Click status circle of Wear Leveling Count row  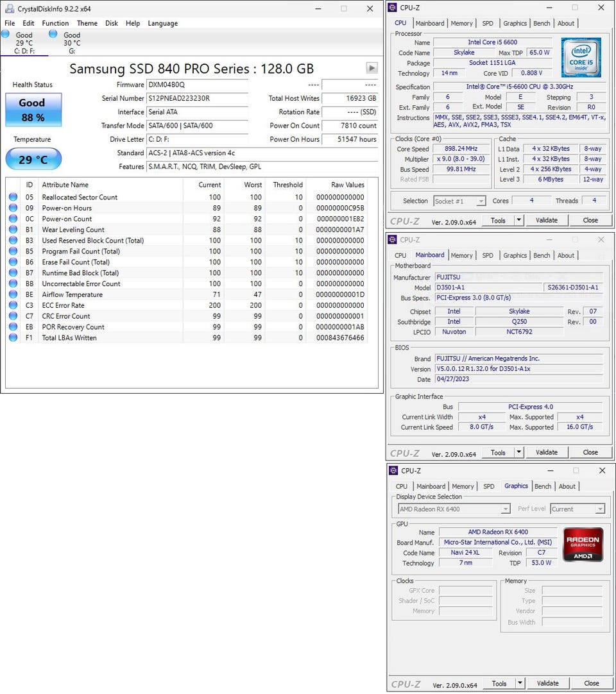[x=13, y=230]
